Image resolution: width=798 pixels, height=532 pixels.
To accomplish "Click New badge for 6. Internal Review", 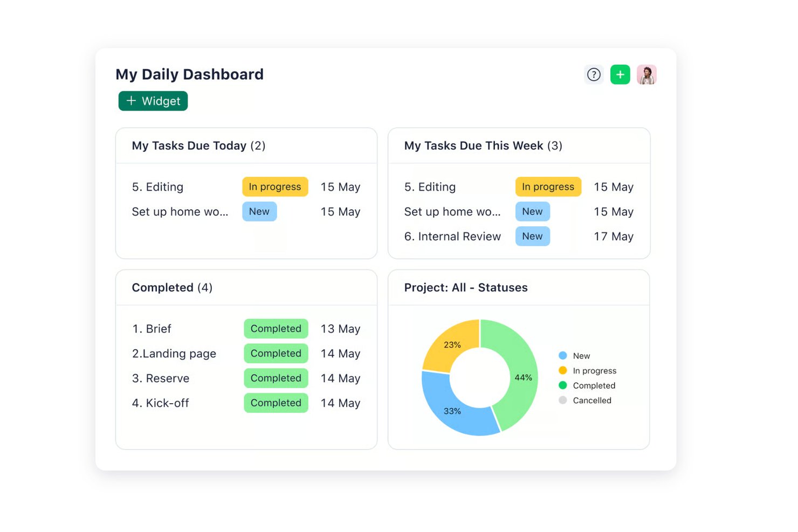I will pyautogui.click(x=533, y=236).
